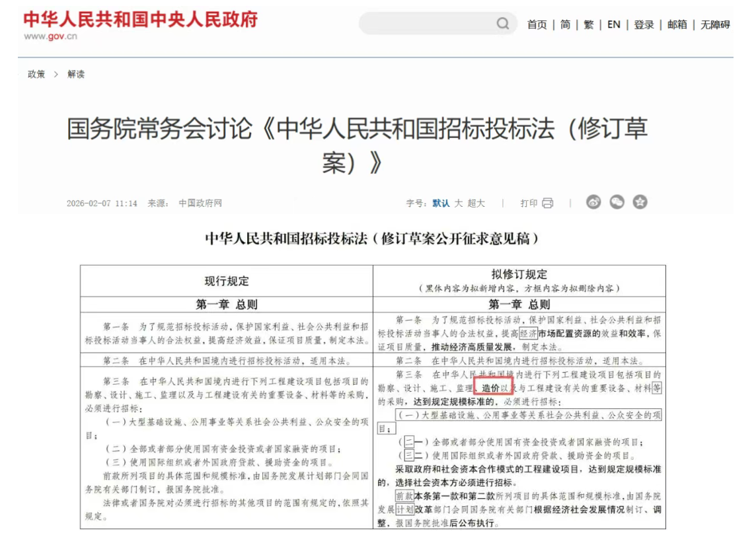
Task: Focus the top search input field
Action: [426, 24]
